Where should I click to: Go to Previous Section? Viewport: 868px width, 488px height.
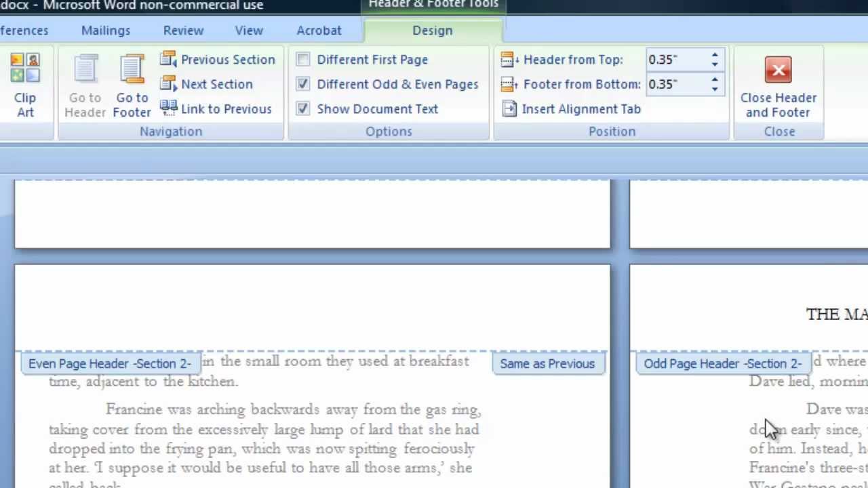click(218, 60)
